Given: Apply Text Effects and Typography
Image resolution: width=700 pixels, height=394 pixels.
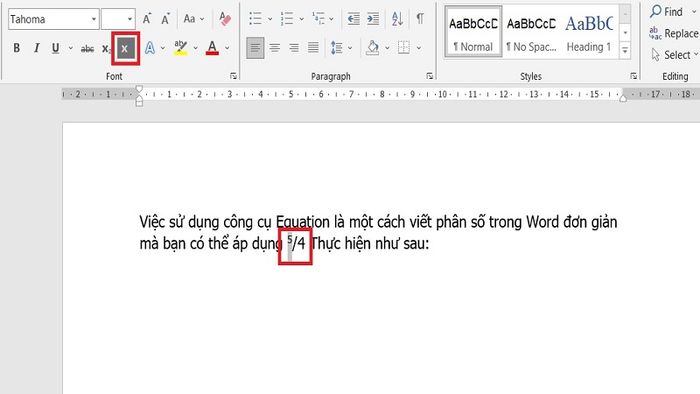Looking at the screenshot, I should [150, 48].
